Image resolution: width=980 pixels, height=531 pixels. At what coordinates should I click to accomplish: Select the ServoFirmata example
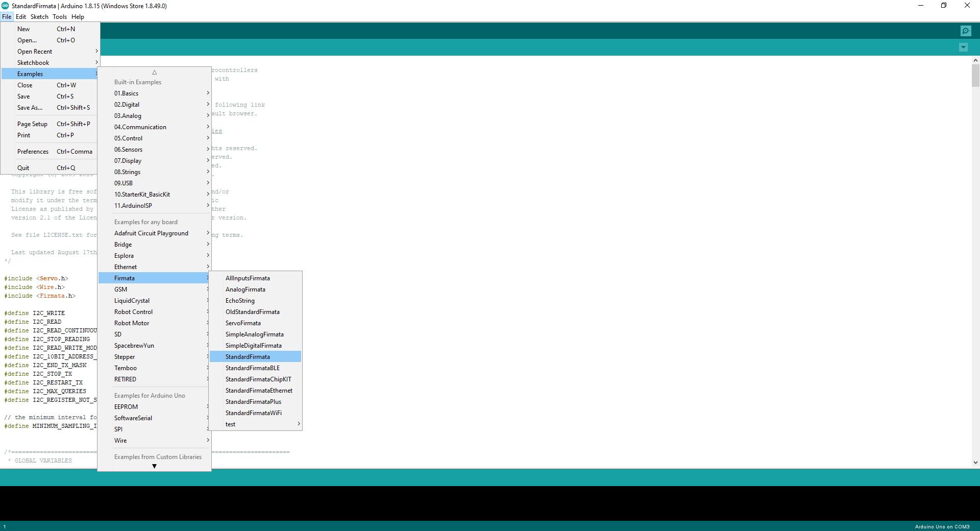tap(243, 323)
